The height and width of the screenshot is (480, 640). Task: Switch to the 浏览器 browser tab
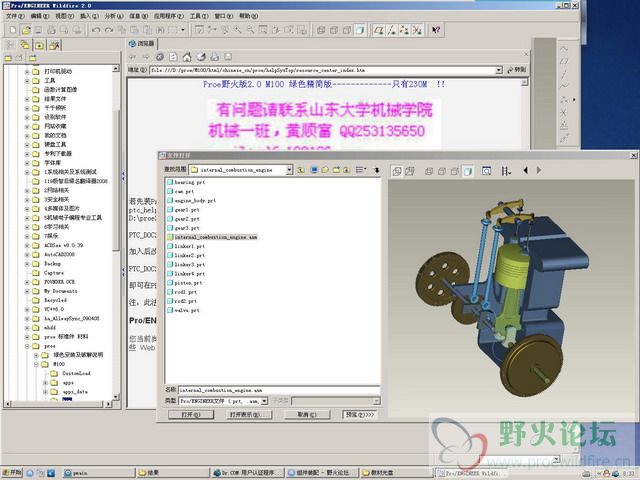[142, 43]
